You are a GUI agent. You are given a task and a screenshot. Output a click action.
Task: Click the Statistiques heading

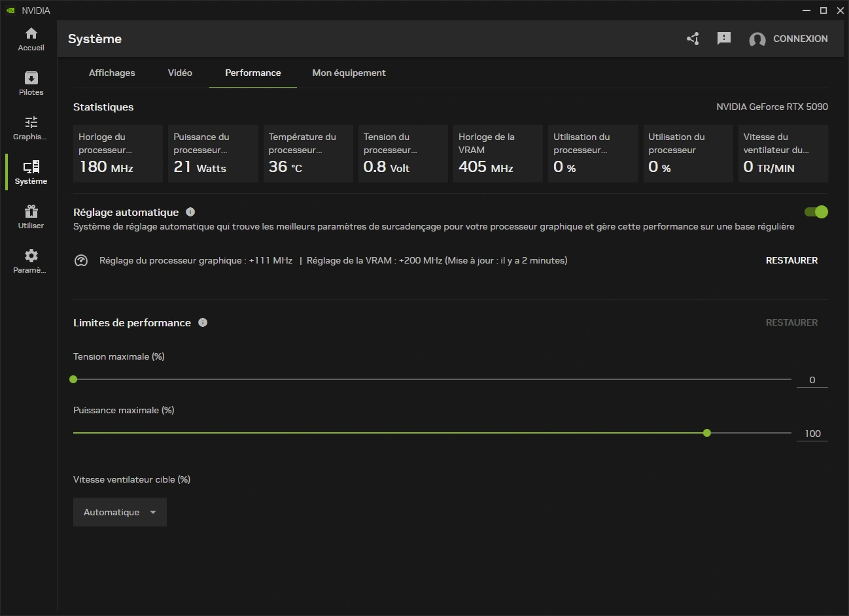pyautogui.click(x=103, y=107)
